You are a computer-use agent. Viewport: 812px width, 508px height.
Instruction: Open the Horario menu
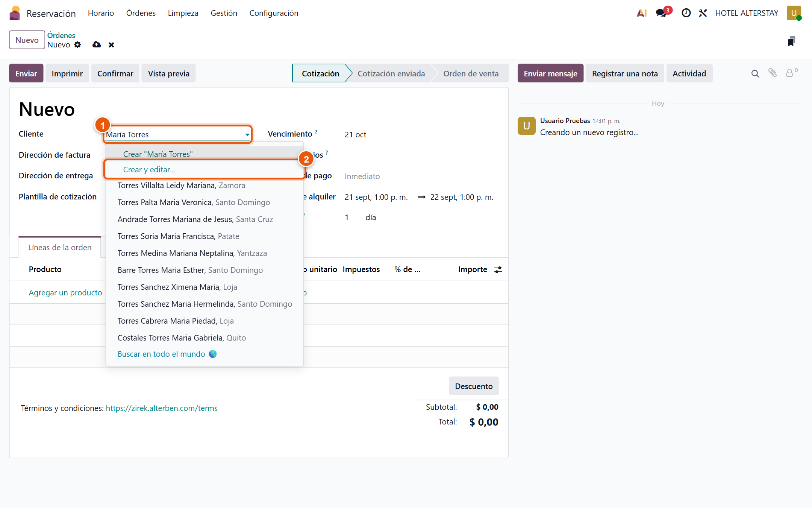(101, 13)
